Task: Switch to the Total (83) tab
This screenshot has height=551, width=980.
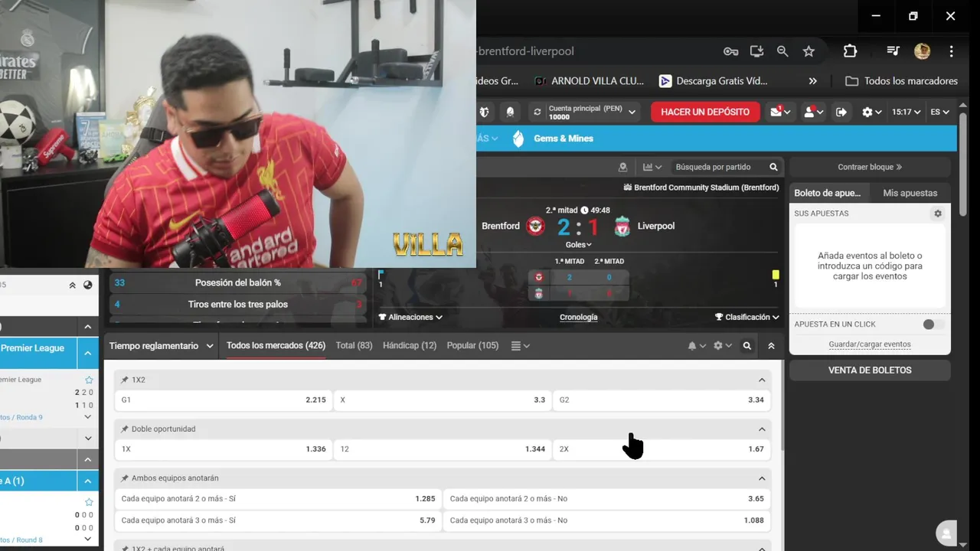Action: coord(354,346)
